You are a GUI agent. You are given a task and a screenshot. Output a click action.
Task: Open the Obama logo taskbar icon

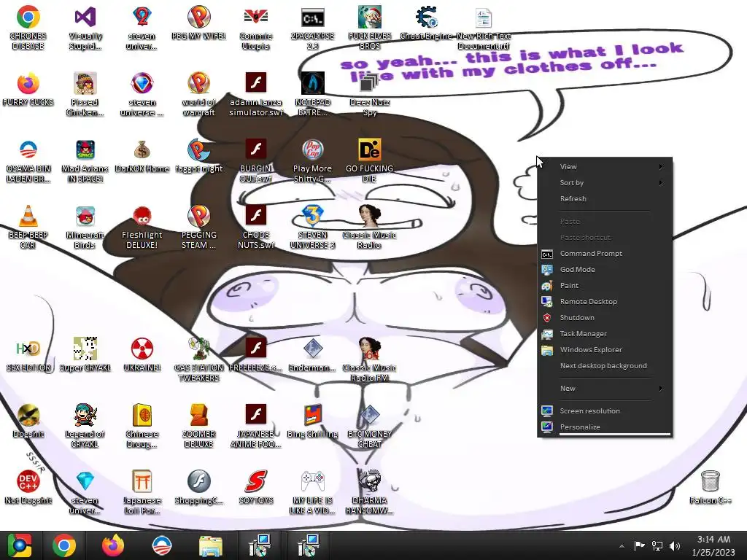point(161,545)
